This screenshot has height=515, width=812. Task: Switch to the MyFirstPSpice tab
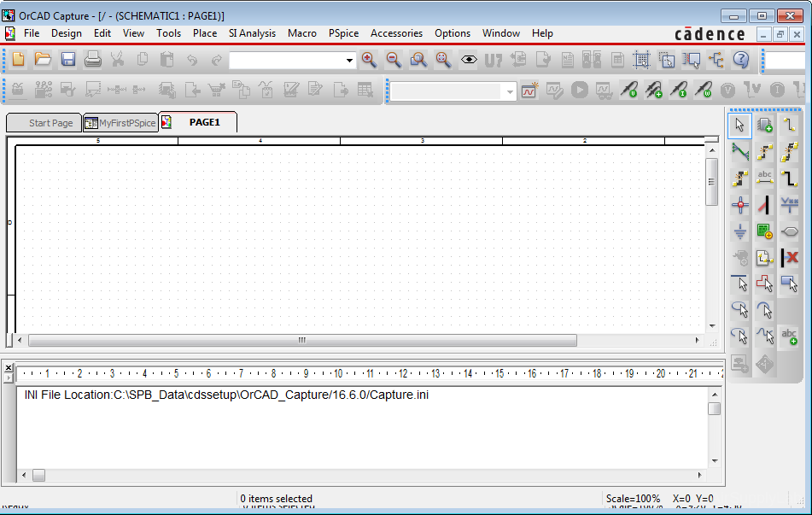click(120, 122)
